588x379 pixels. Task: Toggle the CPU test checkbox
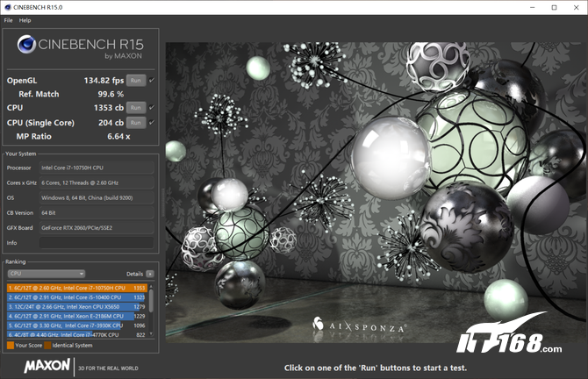pos(152,108)
